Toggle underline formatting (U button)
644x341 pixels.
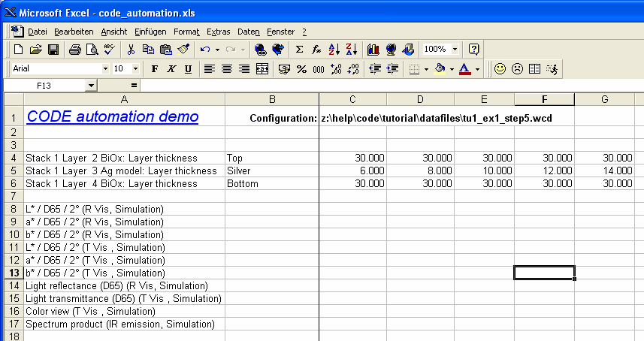[x=188, y=68]
